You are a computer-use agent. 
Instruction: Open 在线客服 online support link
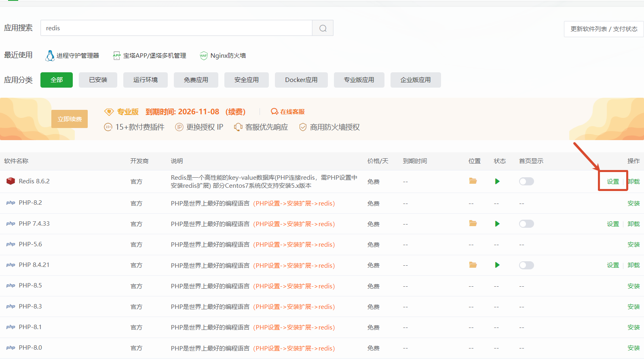coord(288,112)
